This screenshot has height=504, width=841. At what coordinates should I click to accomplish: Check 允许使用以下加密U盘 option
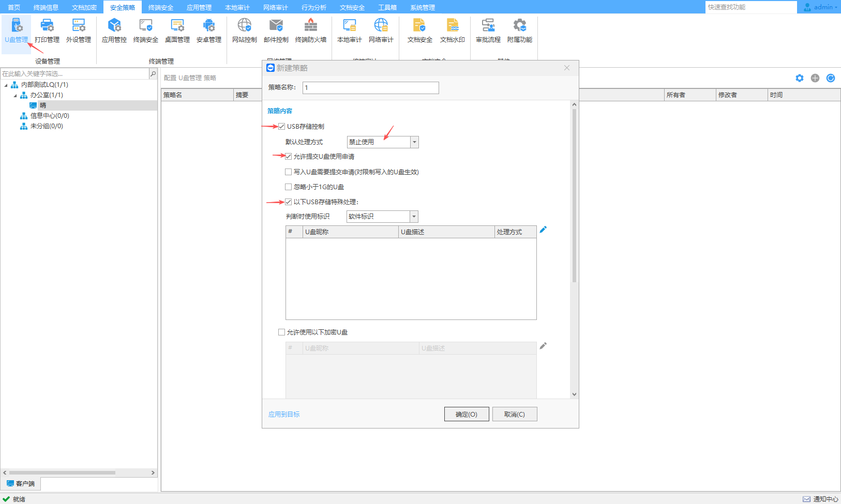pos(282,332)
